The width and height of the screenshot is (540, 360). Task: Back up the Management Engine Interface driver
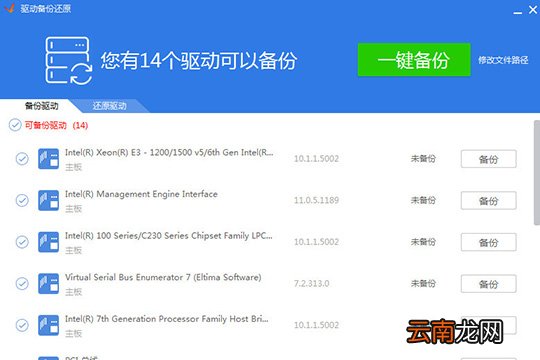[488, 200]
